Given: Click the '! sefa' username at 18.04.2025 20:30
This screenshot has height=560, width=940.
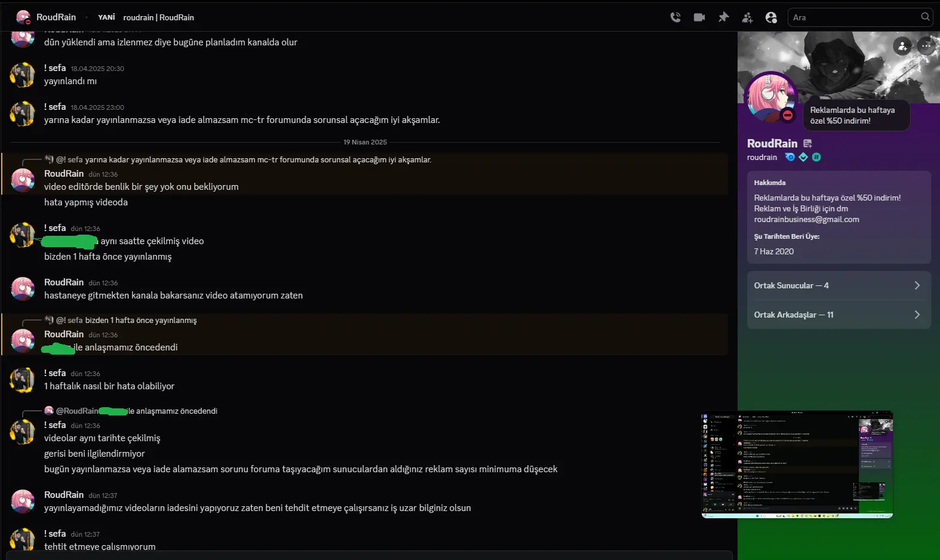Looking at the screenshot, I should pos(55,68).
